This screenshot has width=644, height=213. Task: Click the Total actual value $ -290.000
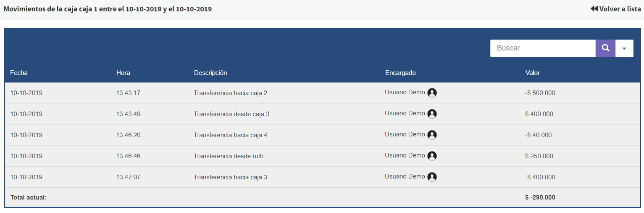click(540, 197)
